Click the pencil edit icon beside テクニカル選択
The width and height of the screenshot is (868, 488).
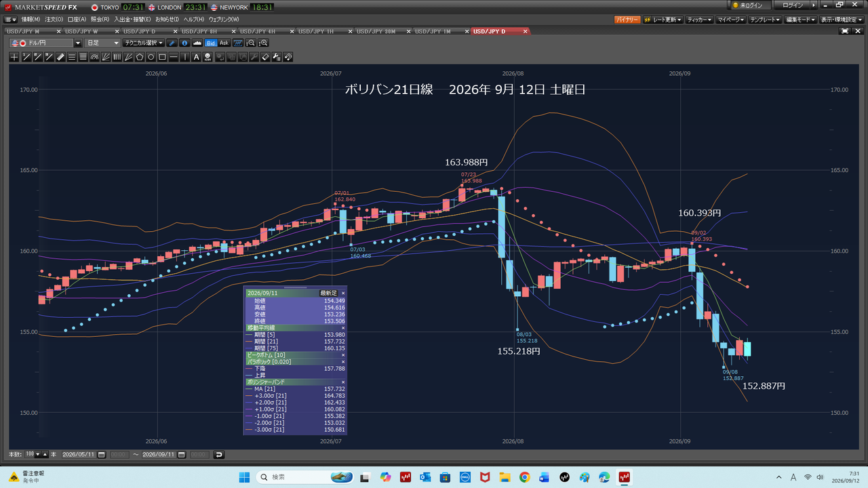(172, 43)
